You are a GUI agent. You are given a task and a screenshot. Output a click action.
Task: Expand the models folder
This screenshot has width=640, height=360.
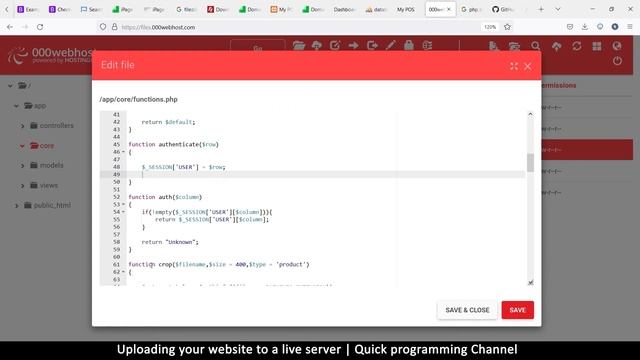[22, 166]
